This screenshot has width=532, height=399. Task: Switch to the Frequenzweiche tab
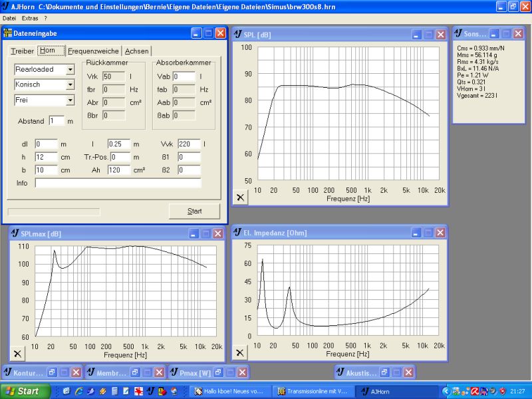click(x=93, y=51)
